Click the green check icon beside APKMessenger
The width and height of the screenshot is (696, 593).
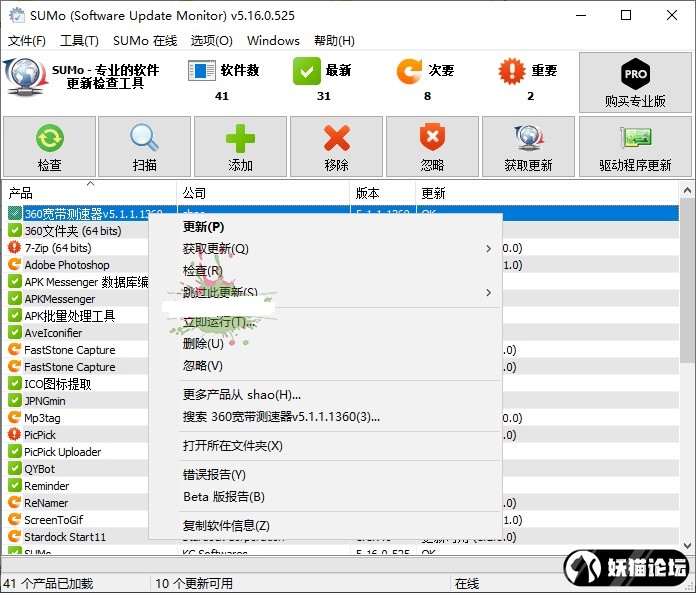pos(15,298)
